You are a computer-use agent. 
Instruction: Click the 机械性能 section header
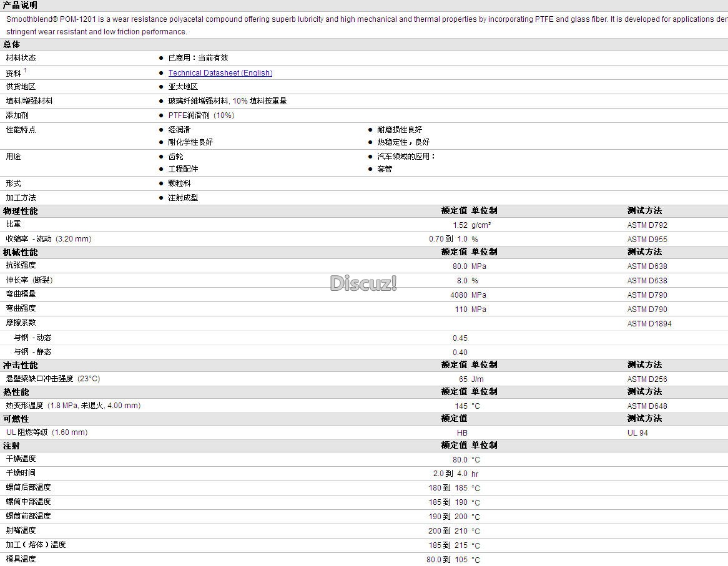click(x=20, y=252)
